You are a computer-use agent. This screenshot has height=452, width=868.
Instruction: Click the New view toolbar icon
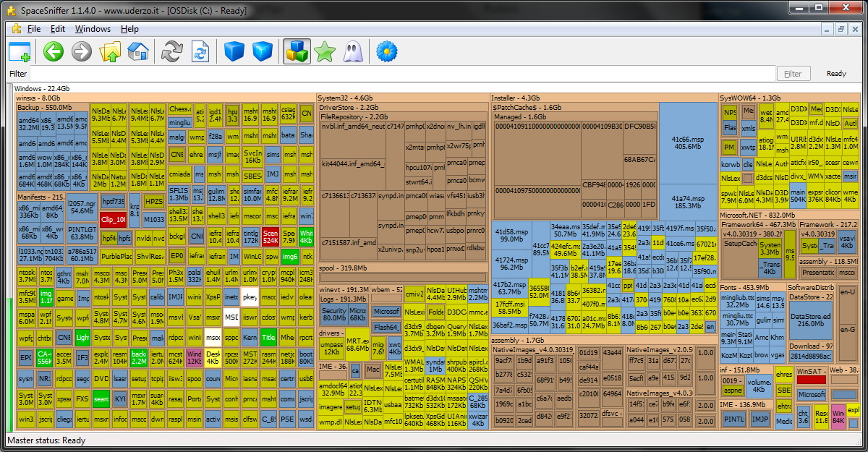pos(20,51)
